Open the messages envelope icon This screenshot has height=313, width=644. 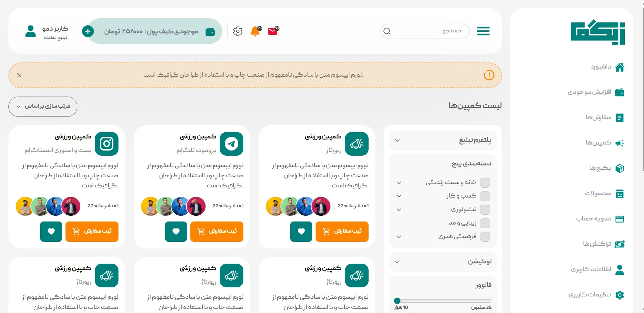(x=273, y=31)
